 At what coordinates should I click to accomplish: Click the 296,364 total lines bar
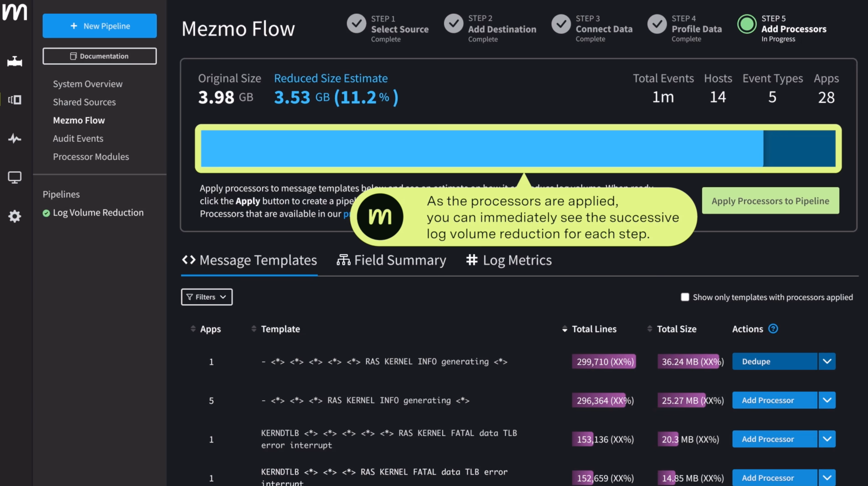[x=599, y=400]
